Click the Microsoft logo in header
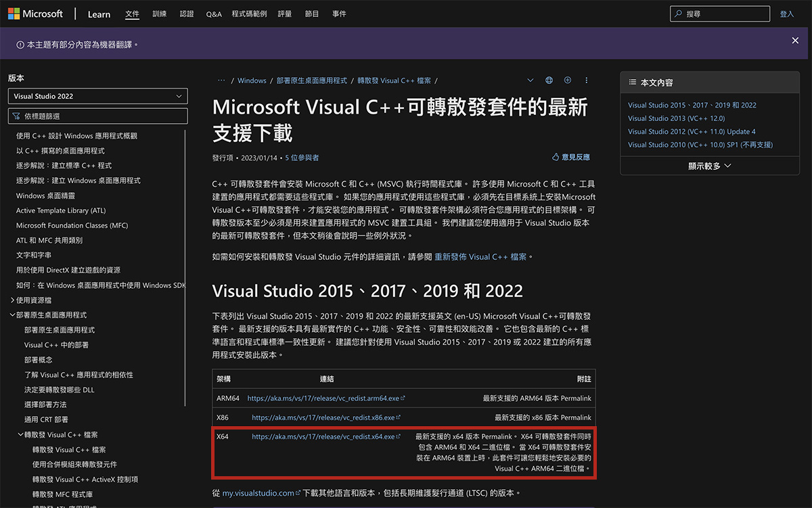The image size is (812, 508). click(x=35, y=14)
